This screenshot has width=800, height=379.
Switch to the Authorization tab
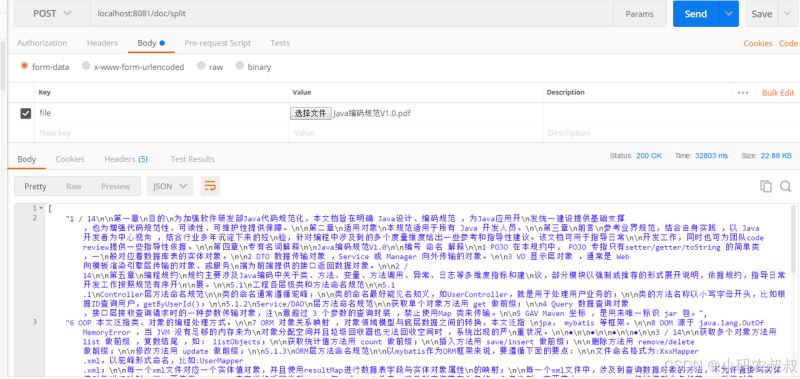tap(42, 43)
